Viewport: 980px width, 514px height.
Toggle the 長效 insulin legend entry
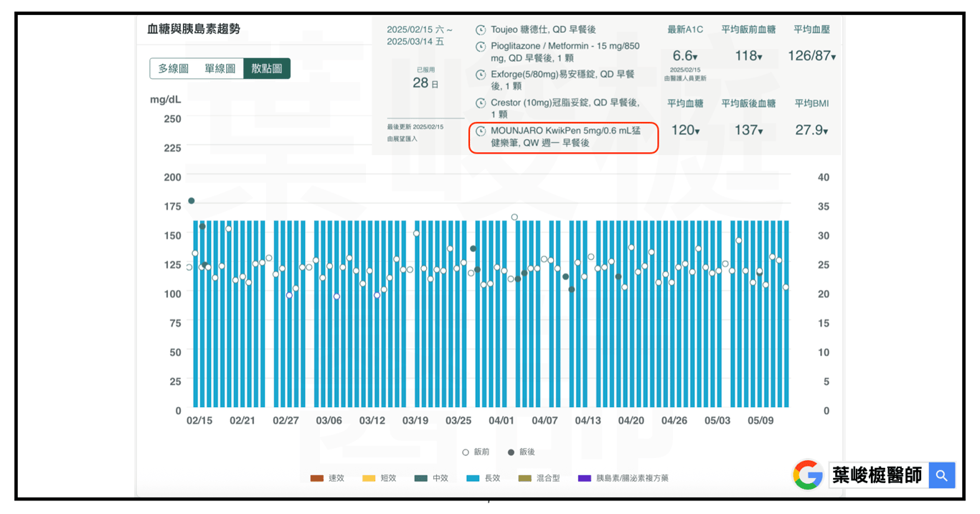pyautogui.click(x=483, y=478)
